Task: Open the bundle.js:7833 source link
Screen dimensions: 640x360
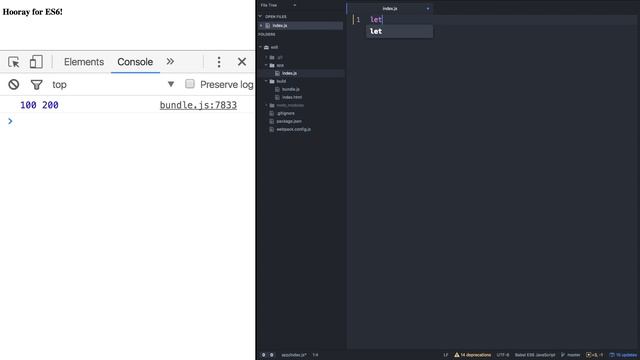Action: [x=198, y=105]
